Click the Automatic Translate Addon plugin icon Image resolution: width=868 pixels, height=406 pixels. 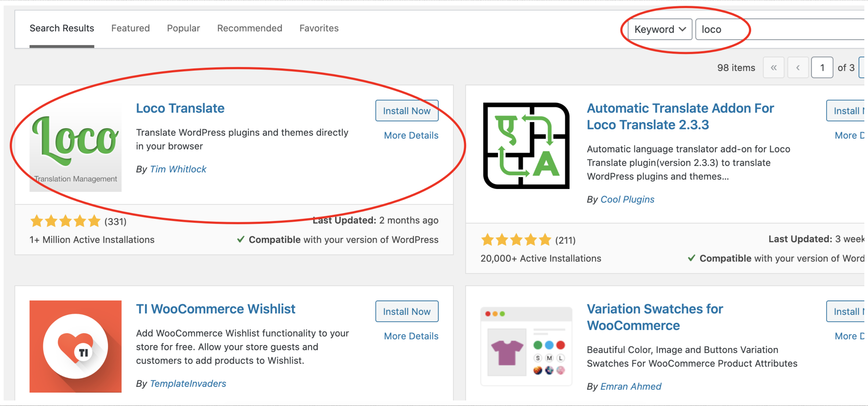526,146
